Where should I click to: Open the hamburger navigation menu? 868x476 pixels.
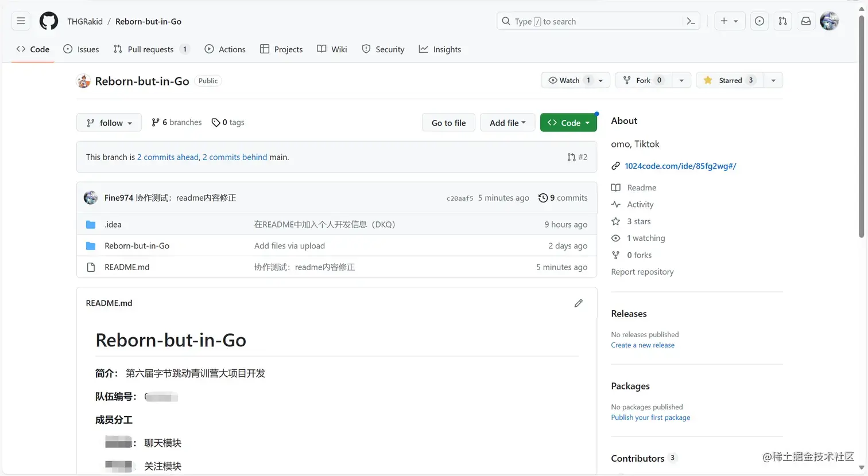tap(21, 21)
